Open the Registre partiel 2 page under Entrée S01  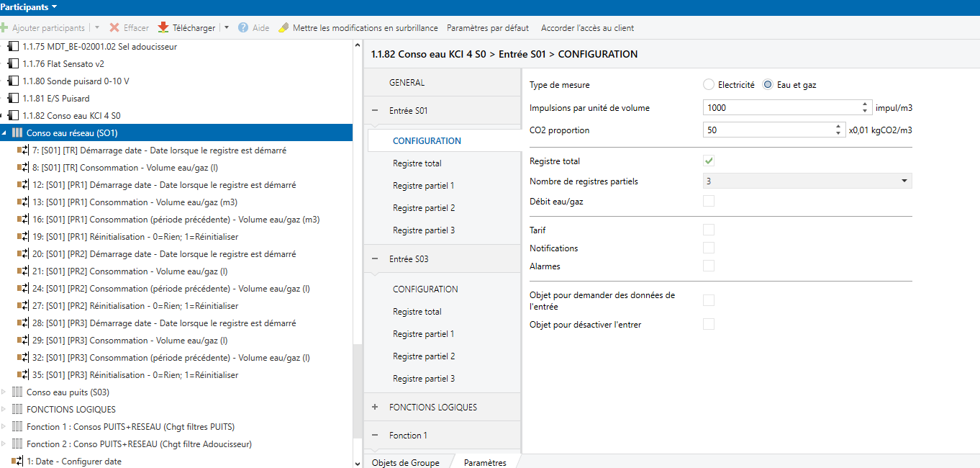(424, 208)
